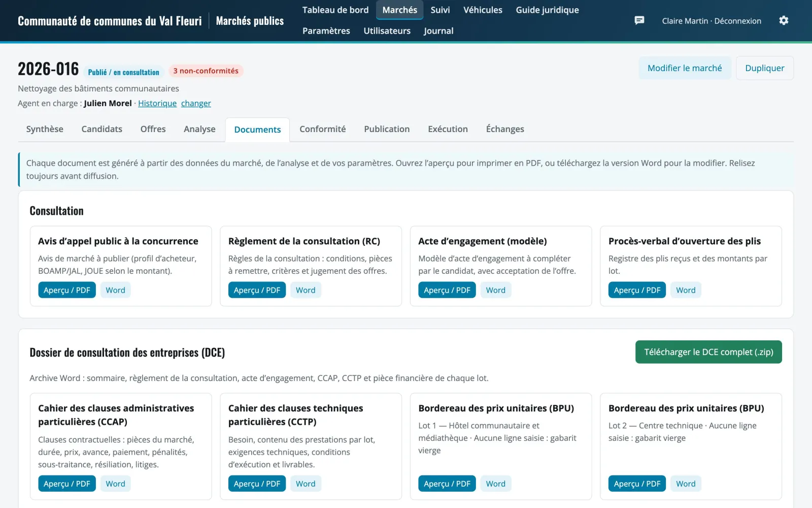Switch to the Candidats tab
This screenshot has height=508, width=812.
[102, 129]
